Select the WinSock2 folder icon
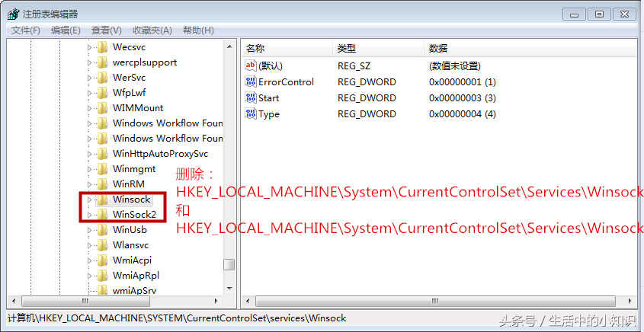Image resolution: width=644 pixels, height=332 pixels. point(102,214)
